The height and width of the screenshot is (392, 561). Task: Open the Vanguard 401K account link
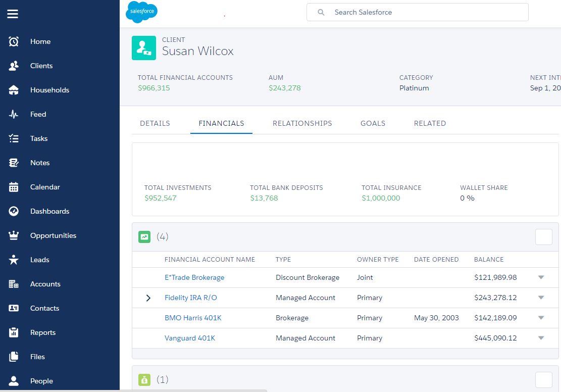point(190,338)
